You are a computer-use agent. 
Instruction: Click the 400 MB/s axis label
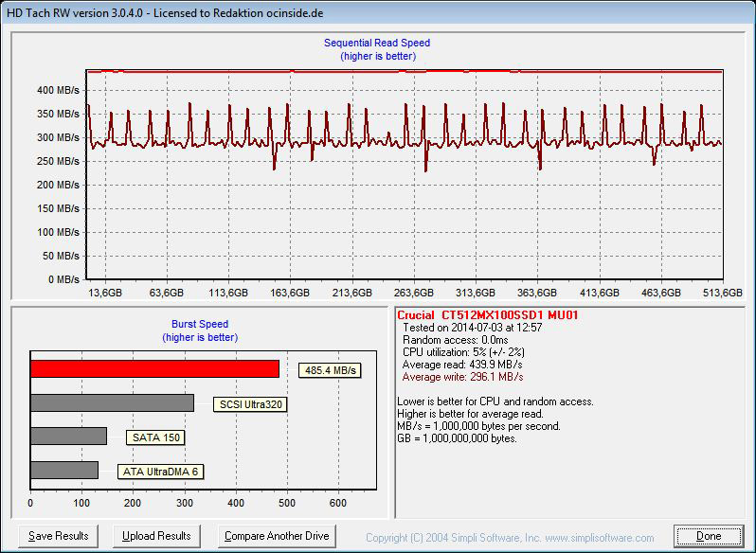click(59, 90)
